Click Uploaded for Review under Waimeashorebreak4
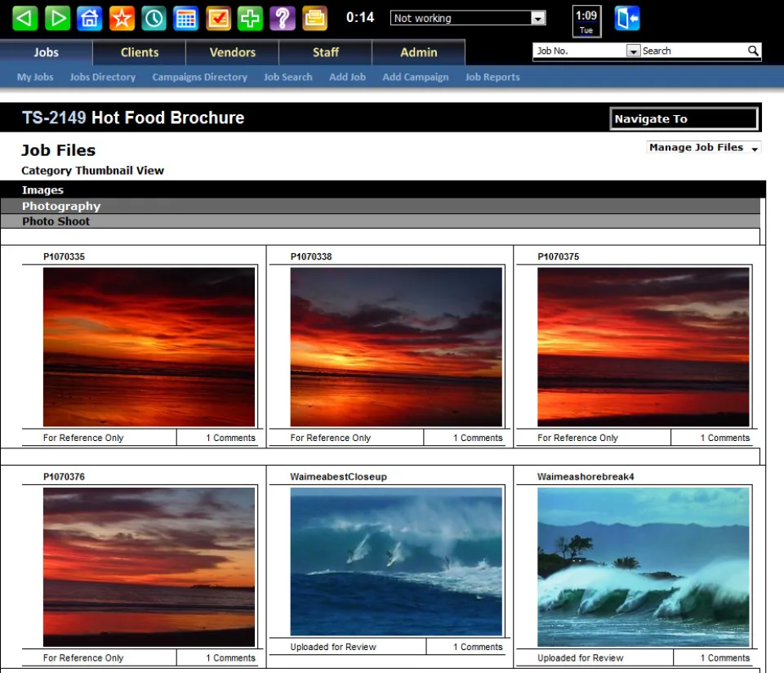 pyautogui.click(x=580, y=657)
